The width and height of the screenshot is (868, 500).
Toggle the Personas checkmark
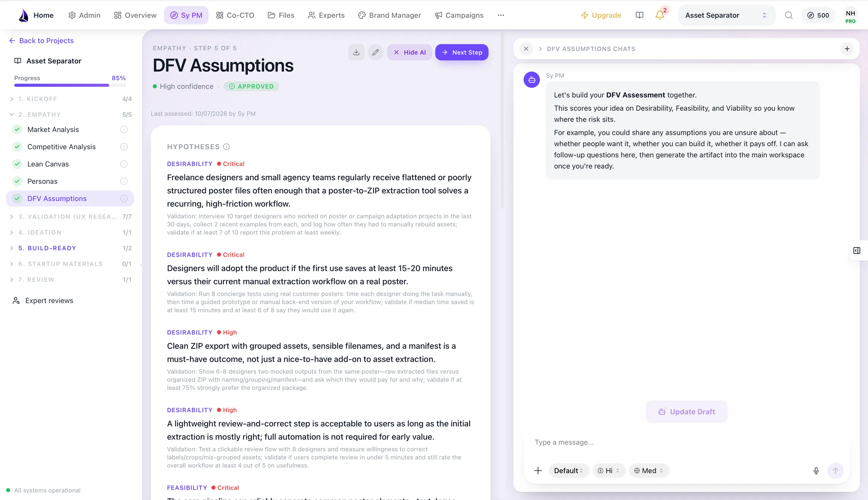pos(17,181)
